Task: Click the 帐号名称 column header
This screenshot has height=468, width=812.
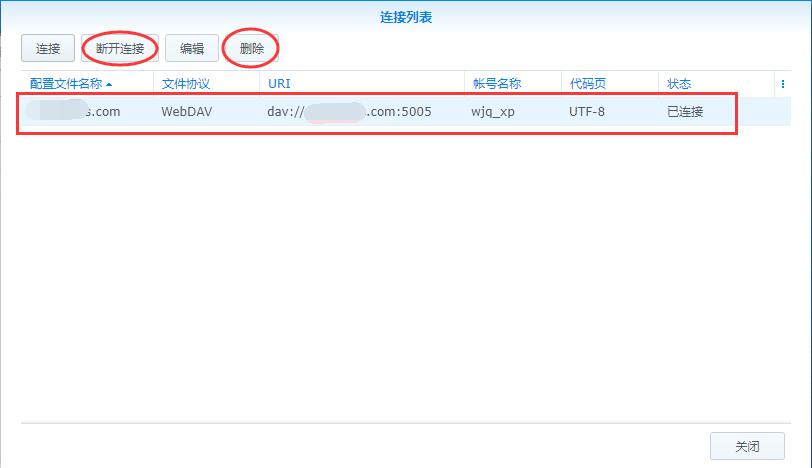Action: 513,83
